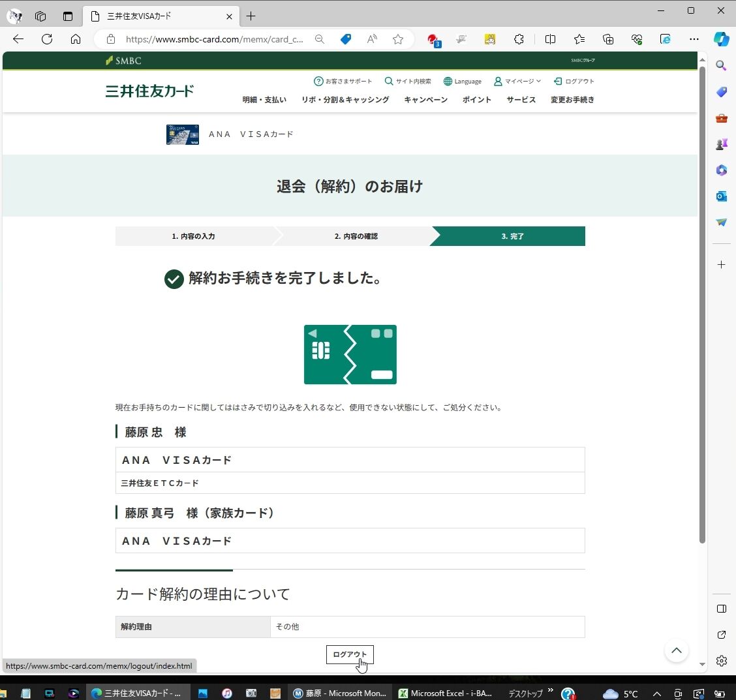Click the その他 cancellation reason cell

427,627
